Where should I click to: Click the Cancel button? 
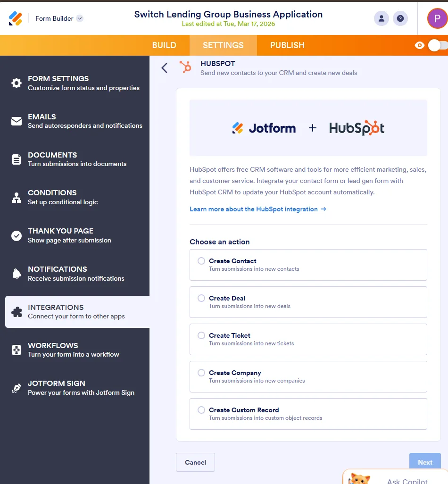click(195, 462)
